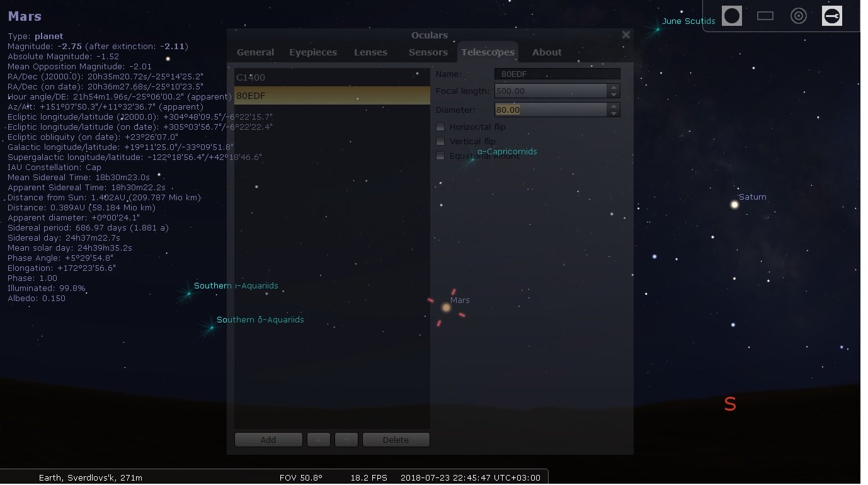This screenshot has height=485, width=868.
Task: Enable Horizontal flip checkbox
Action: click(x=440, y=127)
